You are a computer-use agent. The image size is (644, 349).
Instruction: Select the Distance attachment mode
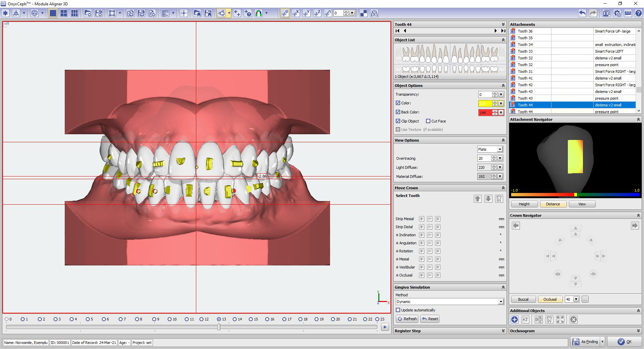553,204
